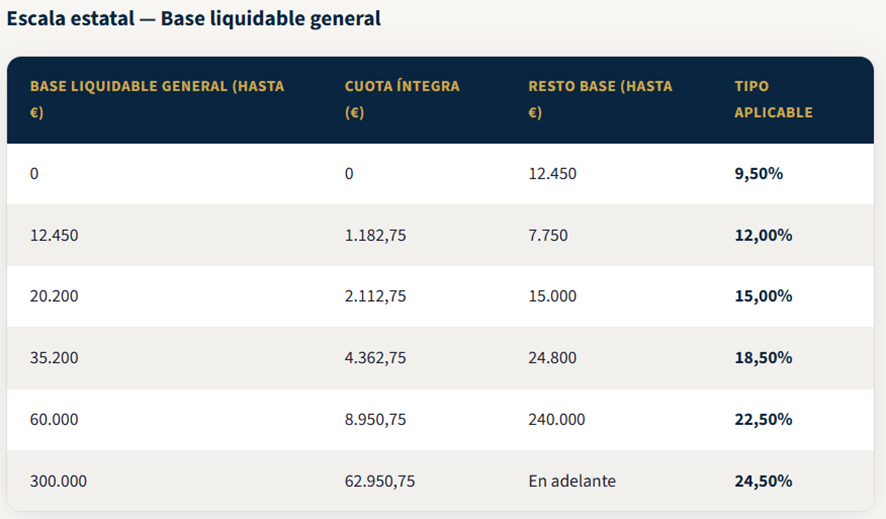Viewport: 886px width, 519px height.
Task: Click the 22,50% rate cell
Action: pos(763,420)
